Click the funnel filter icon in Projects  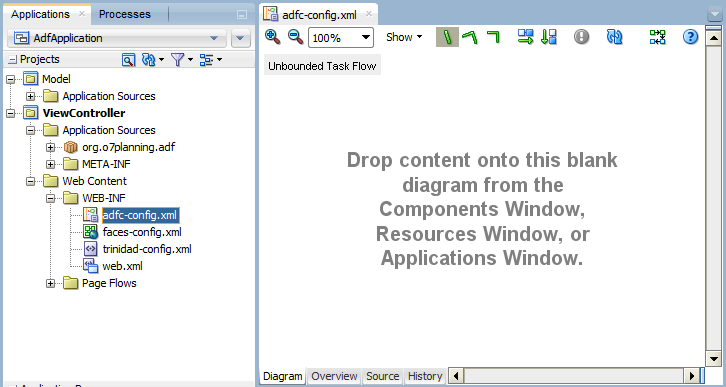point(178,60)
